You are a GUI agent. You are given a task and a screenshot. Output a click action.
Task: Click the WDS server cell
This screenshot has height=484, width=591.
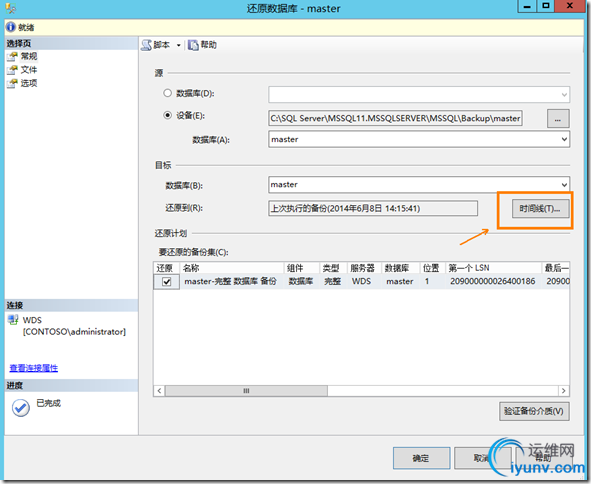361,281
